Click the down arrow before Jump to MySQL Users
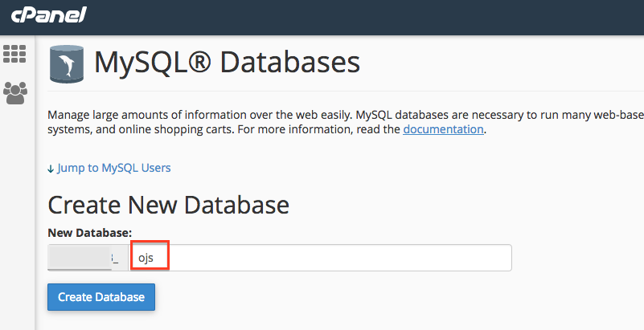 click(x=51, y=168)
